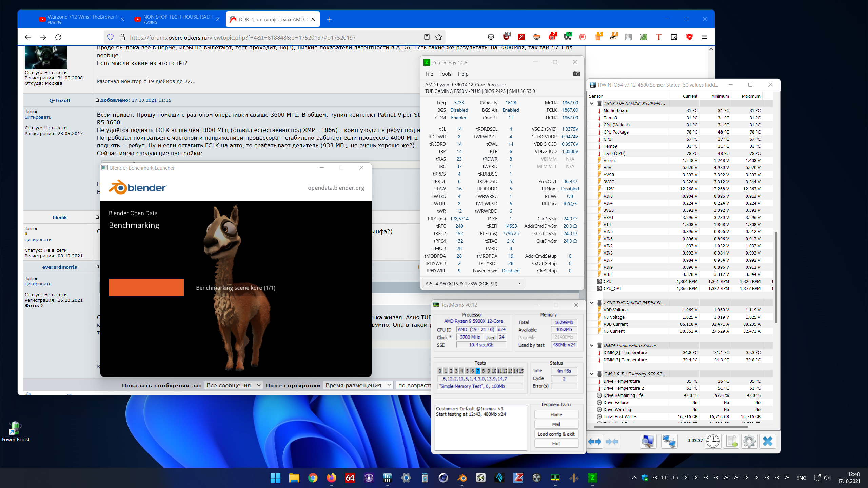Viewport: 868px width, 488px height.
Task: Reset HWiNFO sensor clock timer
Action: pos(713,441)
